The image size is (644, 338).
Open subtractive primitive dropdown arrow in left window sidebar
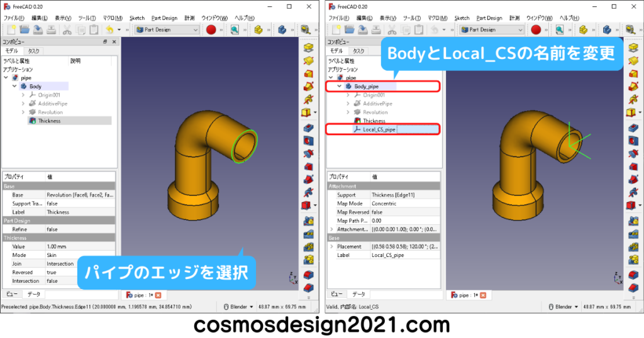[x=316, y=205]
